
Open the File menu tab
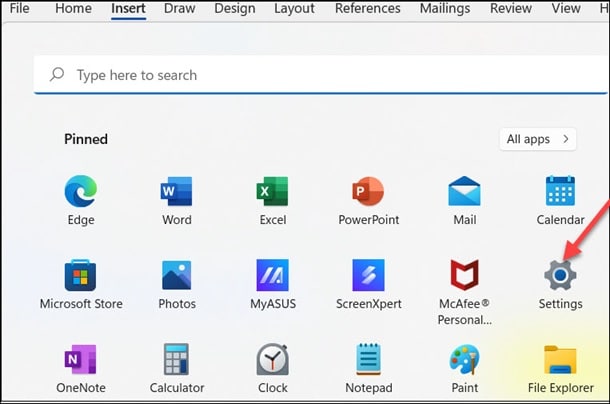[19, 8]
